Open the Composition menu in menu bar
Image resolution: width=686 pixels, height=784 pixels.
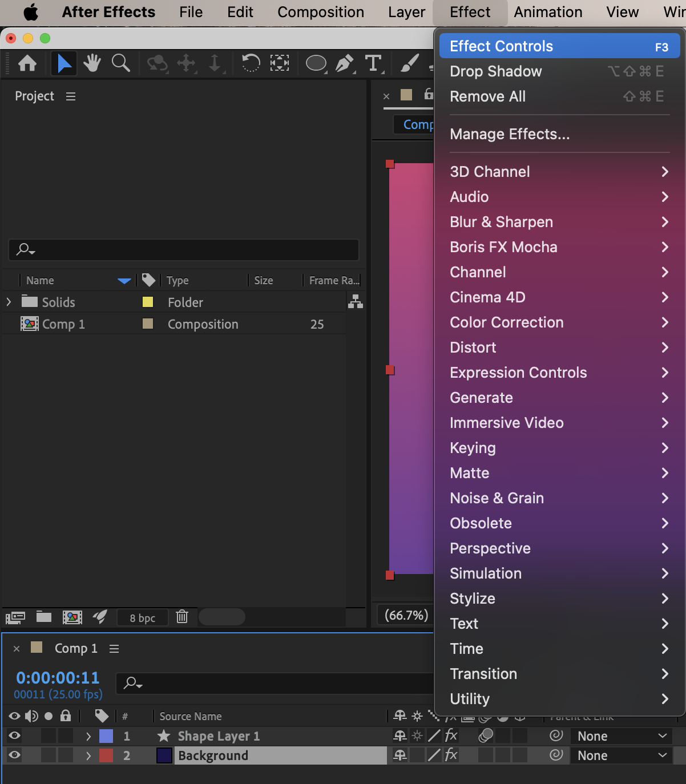[x=321, y=12]
